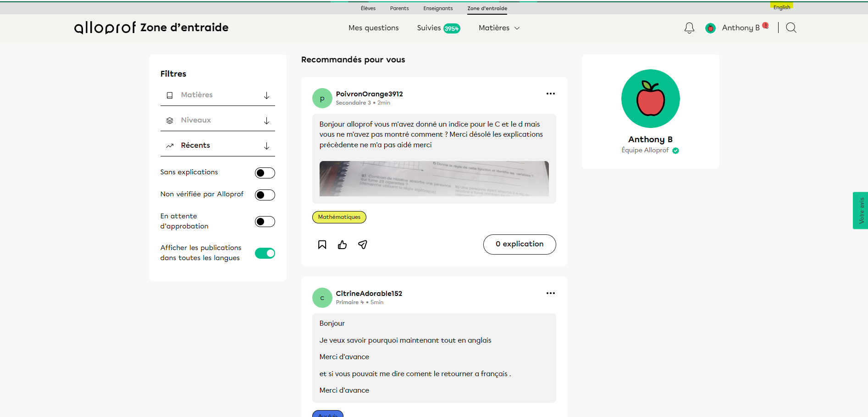Open the Récents sort dropdown
This screenshot has width=868, height=417.
coord(218,145)
